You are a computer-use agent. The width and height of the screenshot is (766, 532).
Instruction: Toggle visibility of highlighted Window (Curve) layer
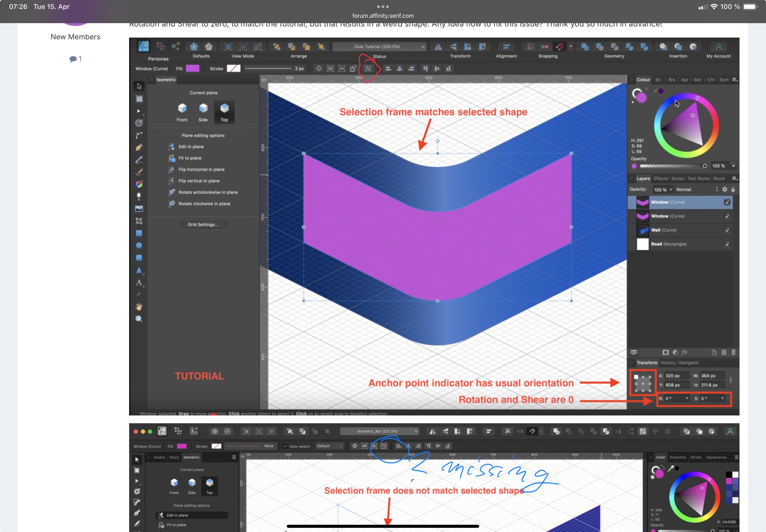click(727, 202)
